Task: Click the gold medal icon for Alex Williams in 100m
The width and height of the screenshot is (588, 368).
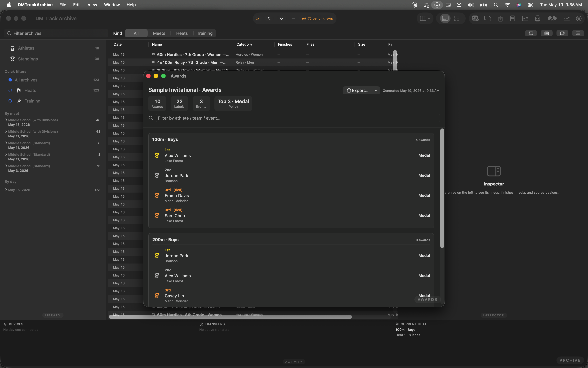Action: 157,155
